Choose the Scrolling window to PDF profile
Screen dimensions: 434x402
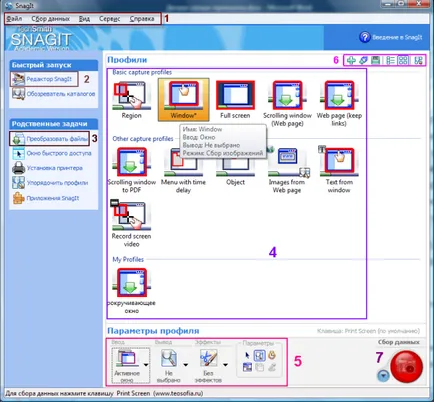tap(131, 170)
